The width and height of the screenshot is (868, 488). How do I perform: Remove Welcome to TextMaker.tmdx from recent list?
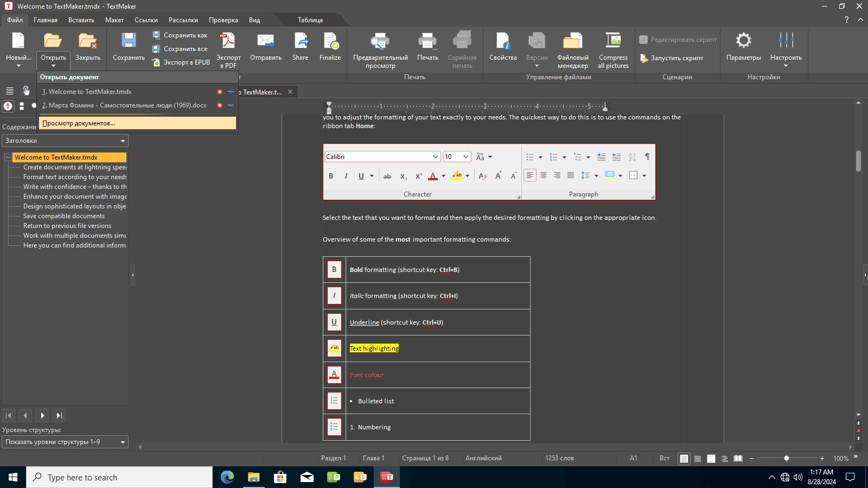coord(220,92)
